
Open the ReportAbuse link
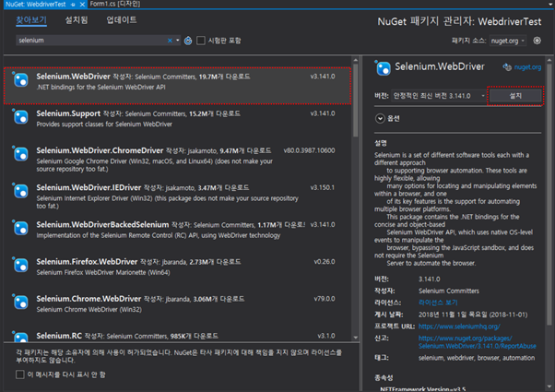click(478, 342)
